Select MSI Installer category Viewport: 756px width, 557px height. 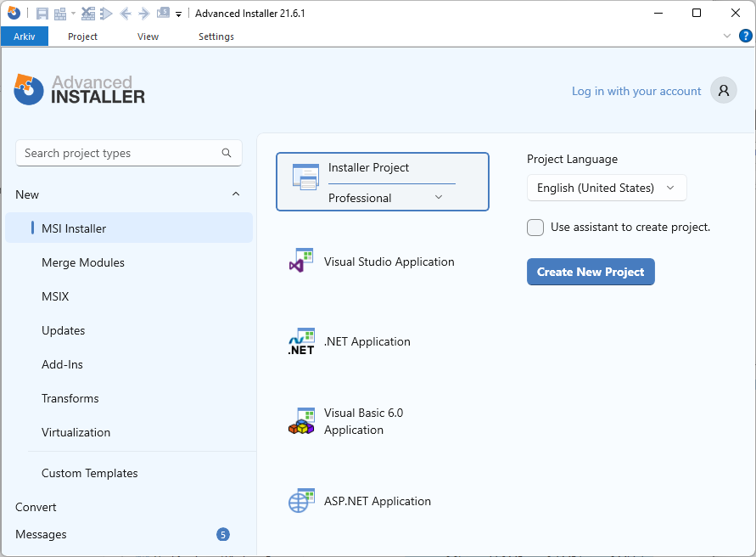pos(129,228)
